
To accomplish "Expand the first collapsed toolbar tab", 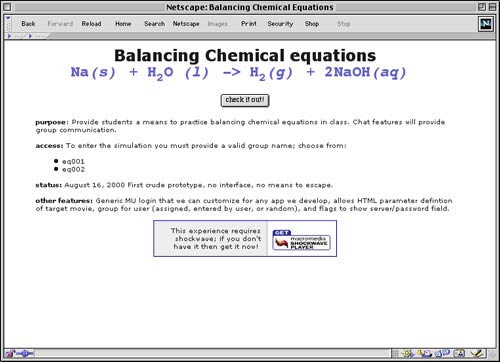I will pyautogui.click(x=14, y=36).
